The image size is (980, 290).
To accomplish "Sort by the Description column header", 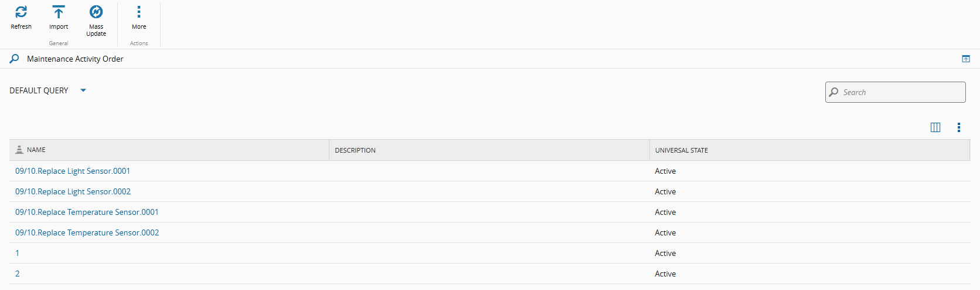I will click(x=355, y=150).
